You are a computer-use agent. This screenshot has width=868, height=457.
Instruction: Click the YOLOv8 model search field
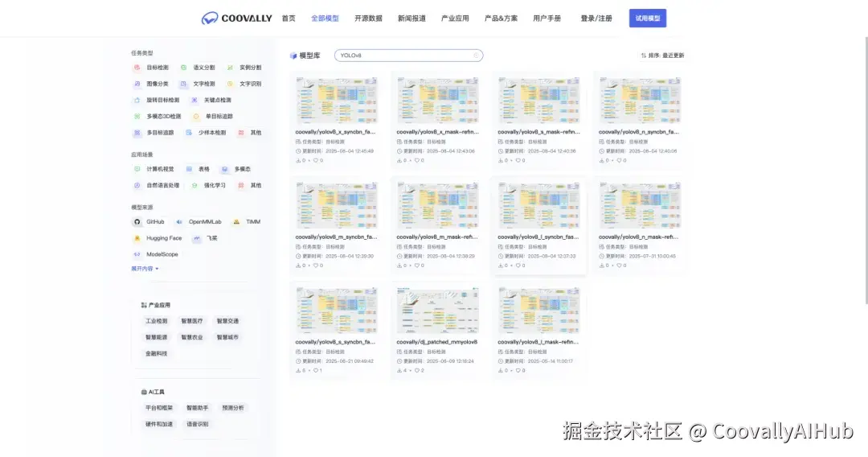coord(408,56)
